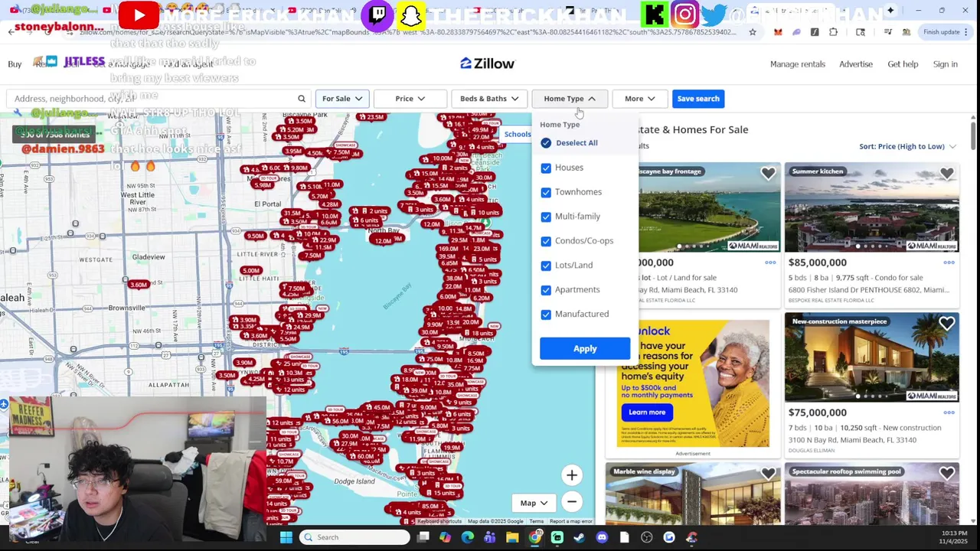Toggle the Deselect All checkbox

[x=546, y=143]
